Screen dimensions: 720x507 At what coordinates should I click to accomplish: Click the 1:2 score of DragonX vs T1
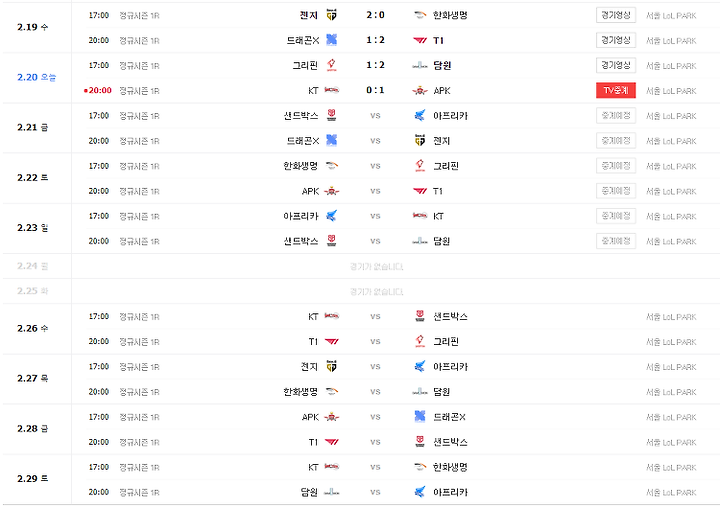(375, 40)
